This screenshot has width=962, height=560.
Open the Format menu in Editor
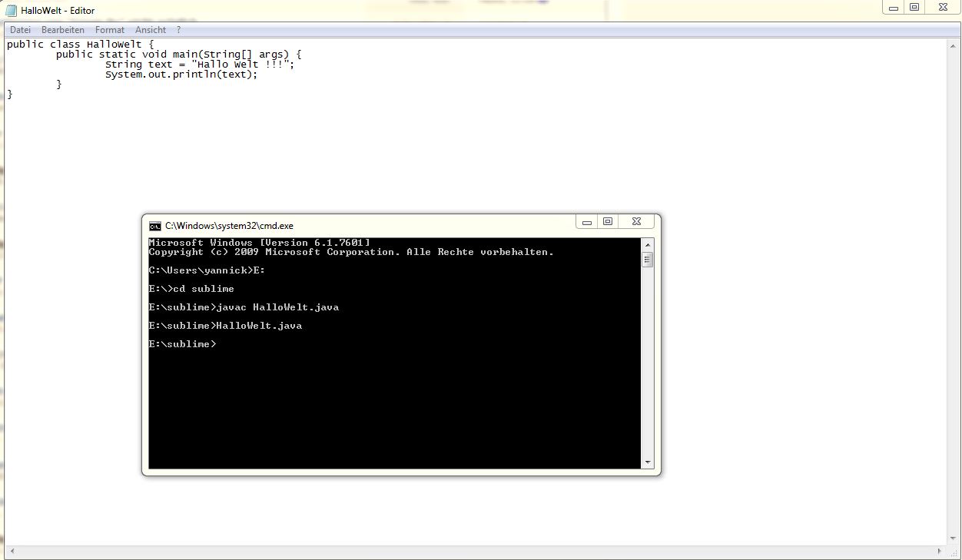(110, 30)
